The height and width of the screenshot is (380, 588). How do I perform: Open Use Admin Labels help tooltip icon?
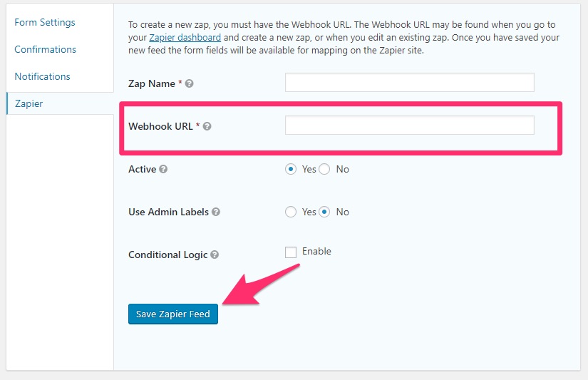click(x=216, y=212)
